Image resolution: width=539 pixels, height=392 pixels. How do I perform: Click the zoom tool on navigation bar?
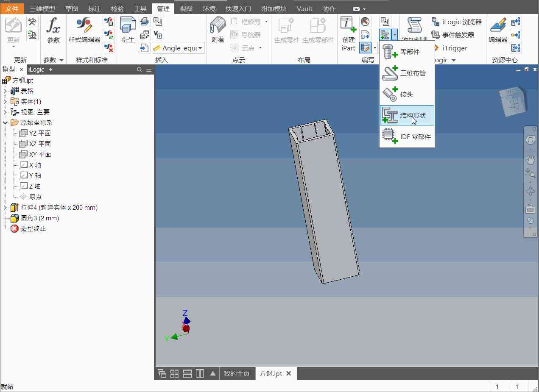[x=531, y=173]
